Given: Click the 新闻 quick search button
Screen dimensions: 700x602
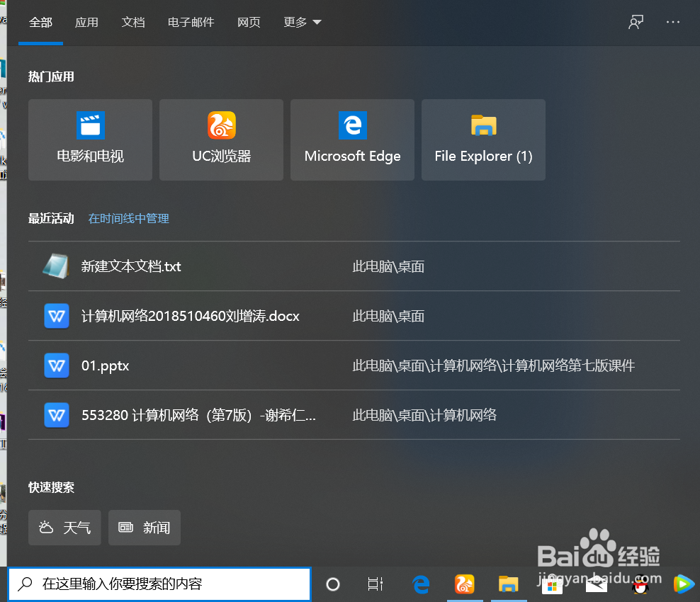Looking at the screenshot, I should tap(145, 528).
